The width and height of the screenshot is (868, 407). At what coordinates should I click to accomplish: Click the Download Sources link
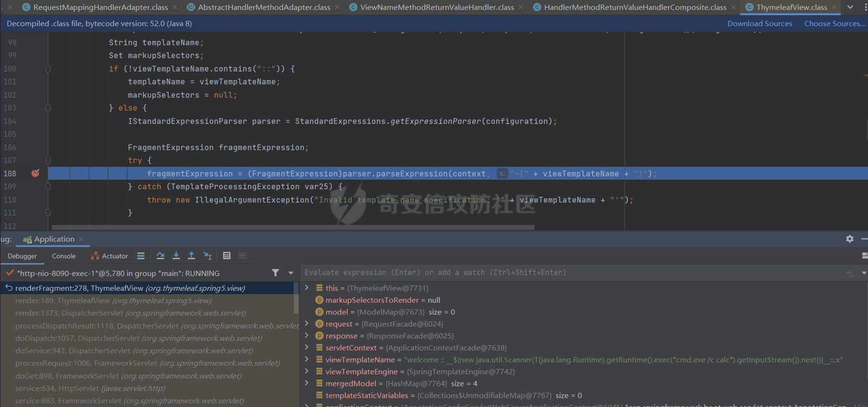point(759,23)
